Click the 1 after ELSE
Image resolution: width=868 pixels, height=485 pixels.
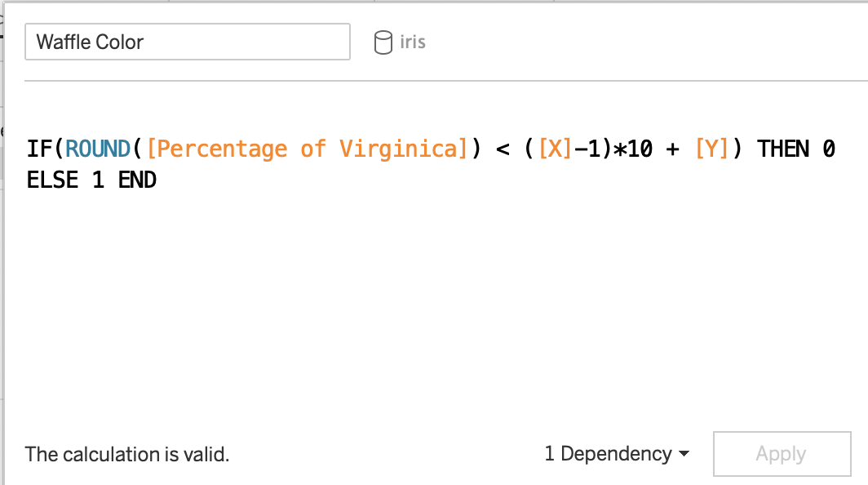pos(98,180)
